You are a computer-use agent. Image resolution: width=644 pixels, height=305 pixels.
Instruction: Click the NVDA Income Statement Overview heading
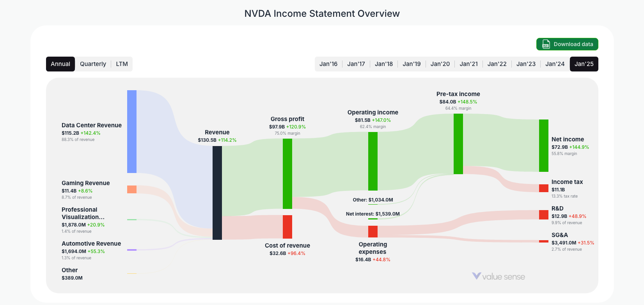[x=322, y=14]
